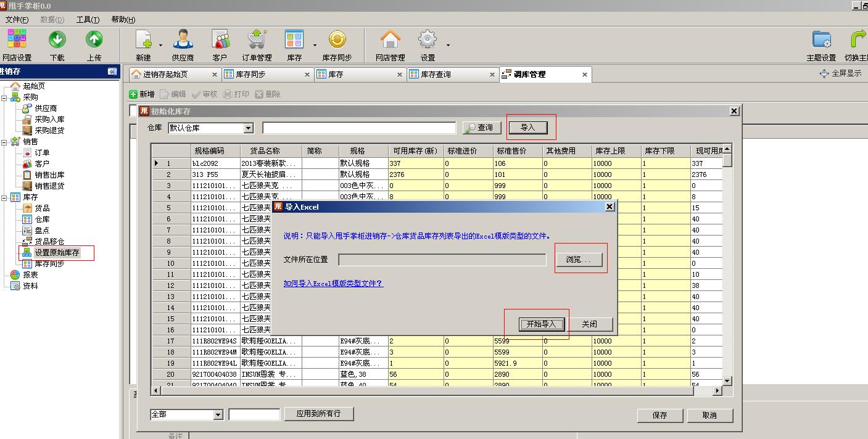This screenshot has height=439, width=868.
Task: Click 关闭 in the import dialog
Action: [x=589, y=324]
